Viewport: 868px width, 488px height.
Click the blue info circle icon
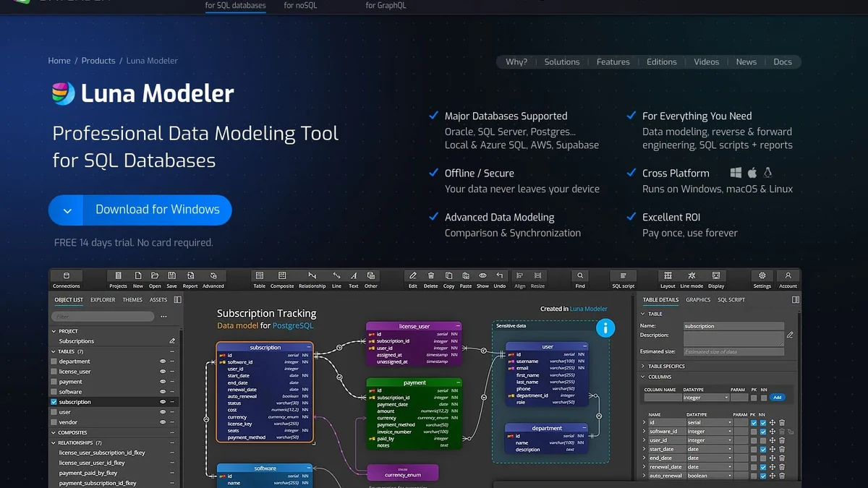click(605, 328)
